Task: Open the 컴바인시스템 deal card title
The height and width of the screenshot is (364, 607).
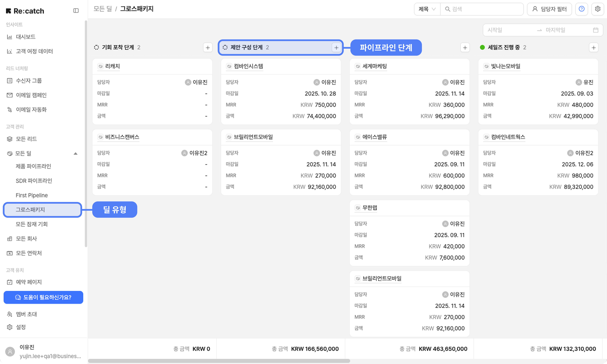Action: (248, 66)
